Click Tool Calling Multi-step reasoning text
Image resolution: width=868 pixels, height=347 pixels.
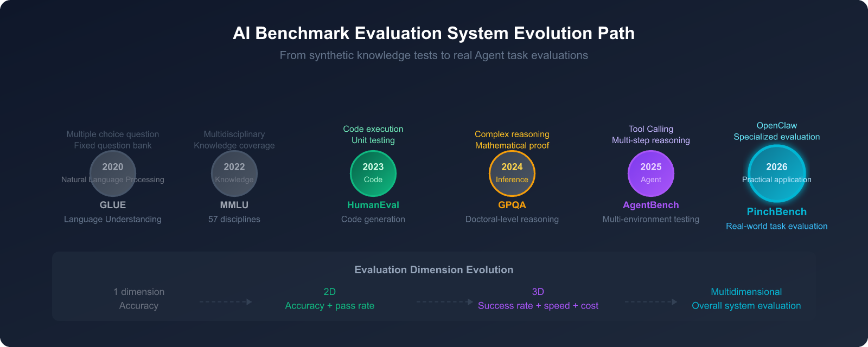point(651,134)
